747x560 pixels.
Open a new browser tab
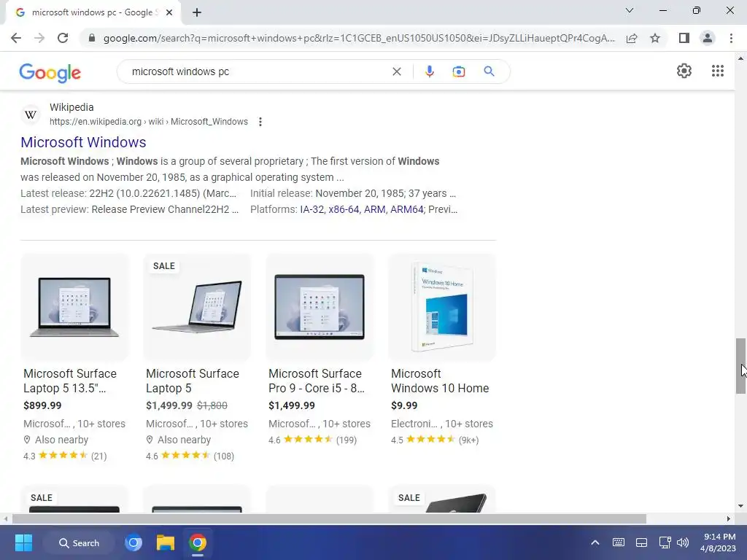pos(197,13)
